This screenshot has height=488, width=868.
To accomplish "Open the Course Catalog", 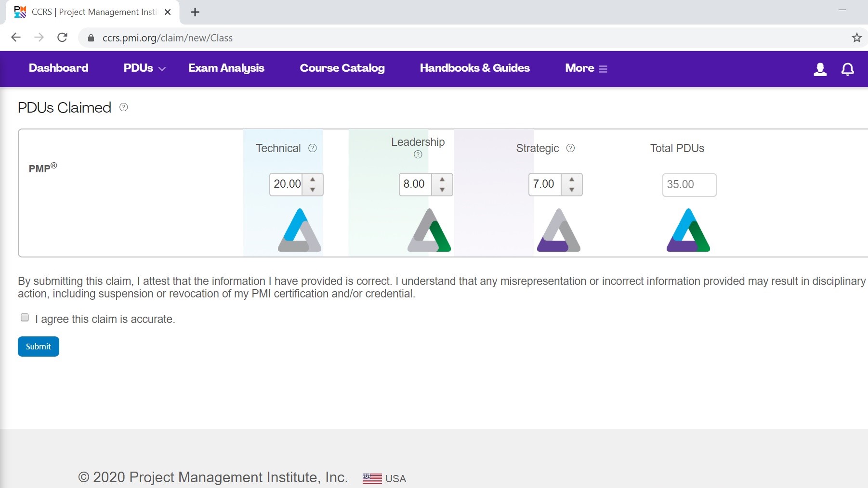I will tap(342, 68).
